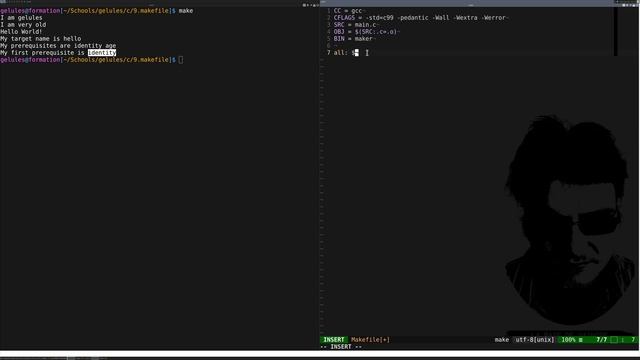Click the highlighted word 'identity' in terminal
This screenshot has width=640, height=360.
pyautogui.click(x=102, y=53)
